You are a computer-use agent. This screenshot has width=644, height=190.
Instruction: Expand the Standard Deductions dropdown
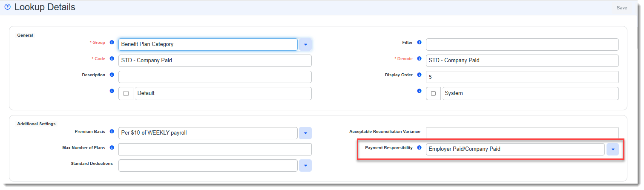(305, 165)
